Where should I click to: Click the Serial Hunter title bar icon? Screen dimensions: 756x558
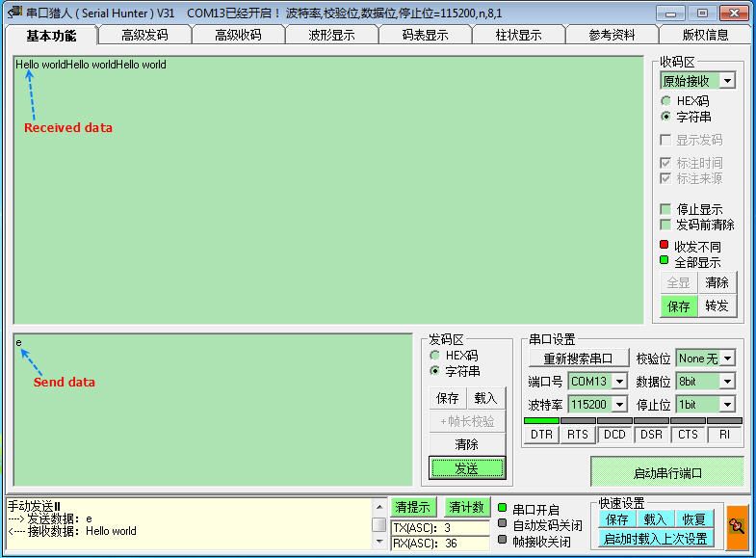click(x=14, y=12)
